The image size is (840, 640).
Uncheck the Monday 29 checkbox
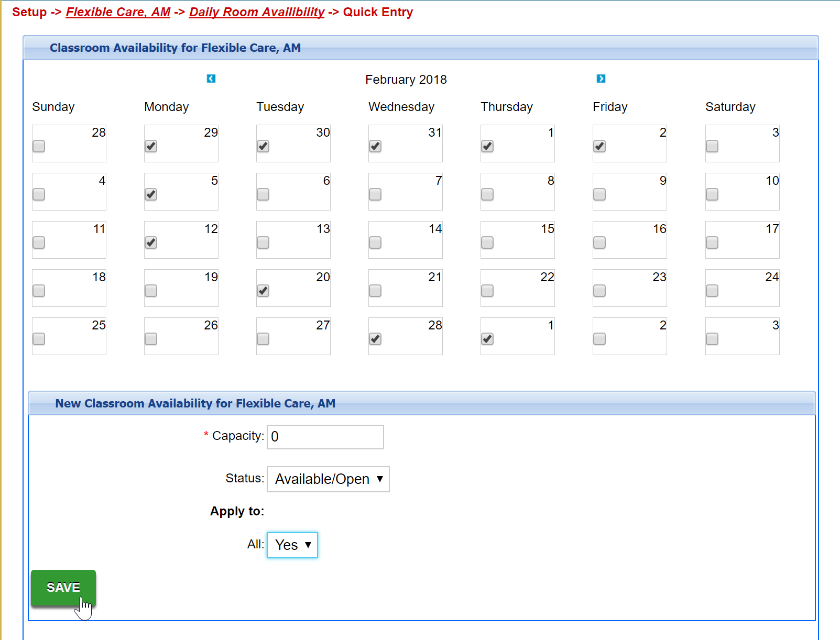tap(151, 146)
